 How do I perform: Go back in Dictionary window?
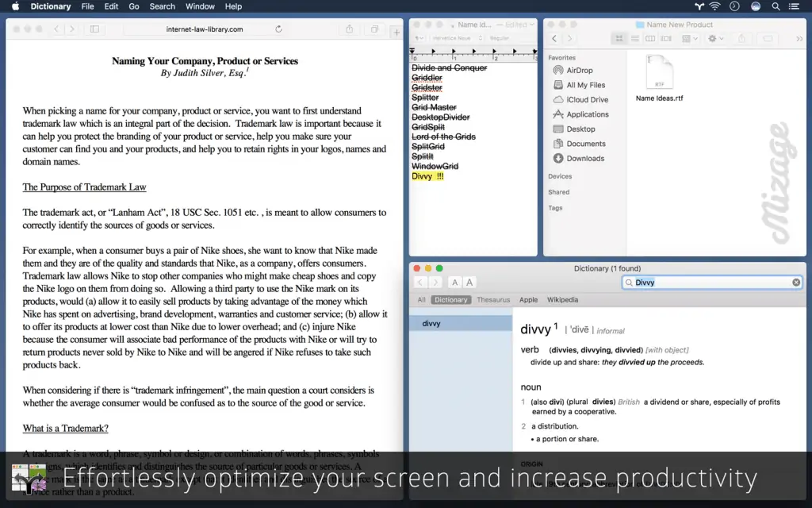point(420,283)
